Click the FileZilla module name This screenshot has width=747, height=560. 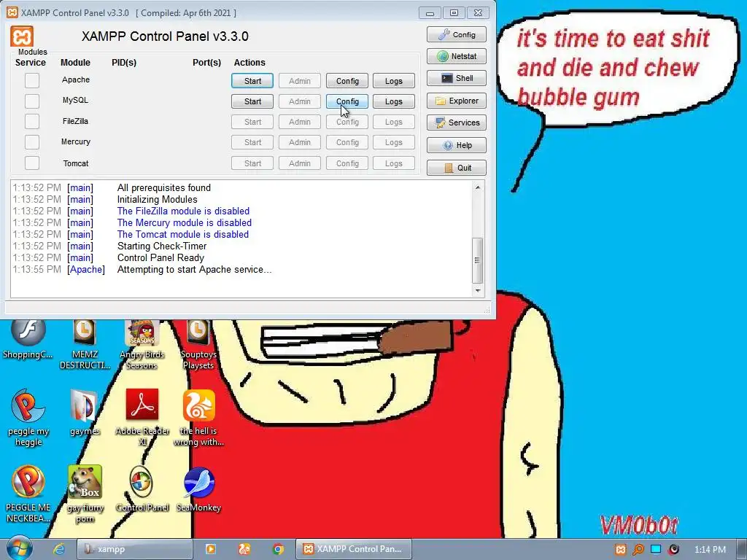(x=75, y=121)
